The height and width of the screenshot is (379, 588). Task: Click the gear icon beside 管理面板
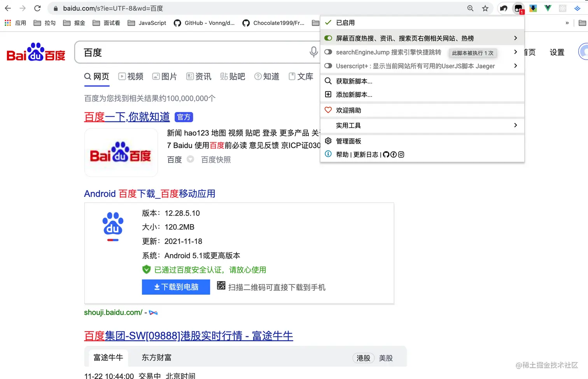click(328, 141)
